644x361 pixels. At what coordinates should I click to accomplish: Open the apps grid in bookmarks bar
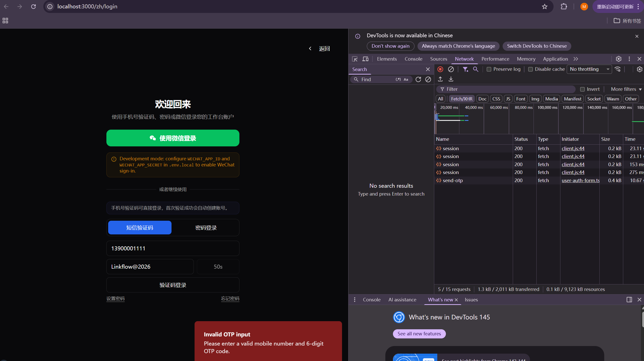(5, 21)
